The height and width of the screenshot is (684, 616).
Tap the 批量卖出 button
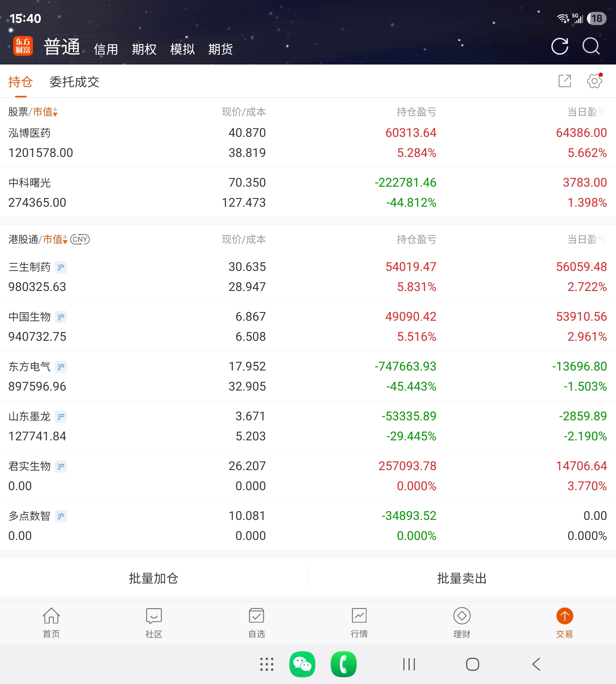[462, 578]
